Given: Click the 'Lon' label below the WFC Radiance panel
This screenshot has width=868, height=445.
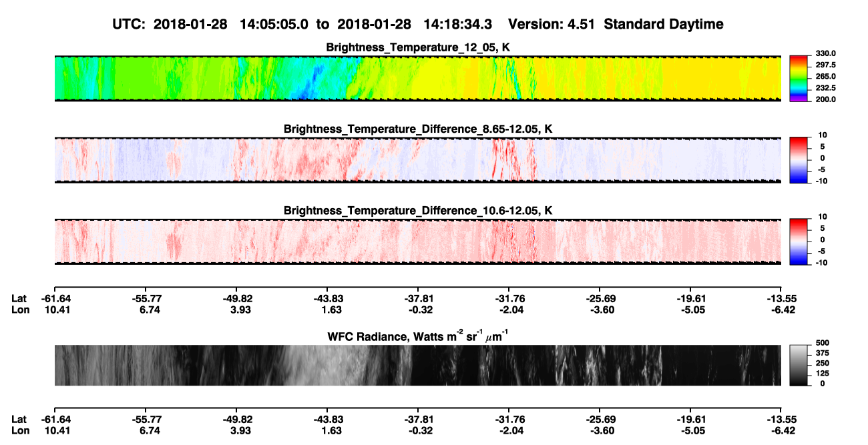Looking at the screenshot, I should point(19,430).
